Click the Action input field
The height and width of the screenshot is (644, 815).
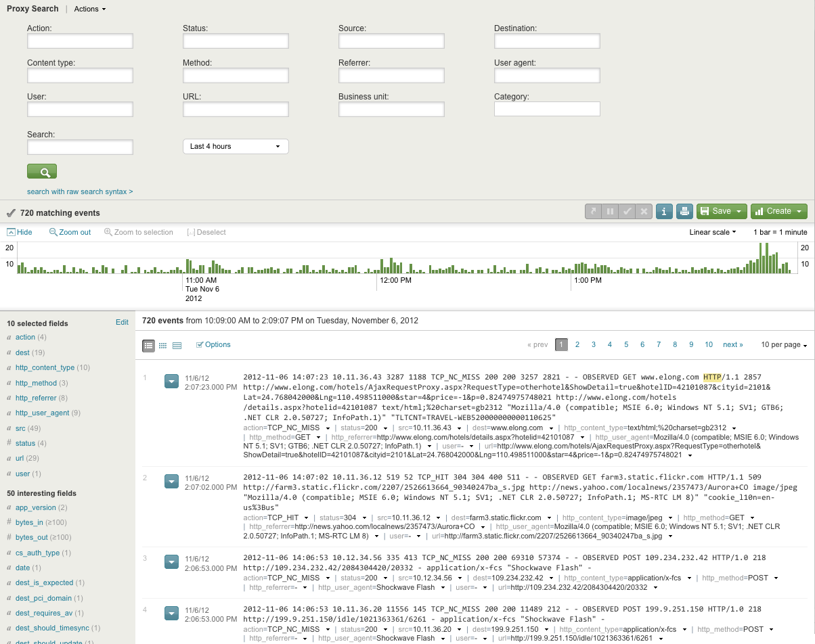click(80, 41)
